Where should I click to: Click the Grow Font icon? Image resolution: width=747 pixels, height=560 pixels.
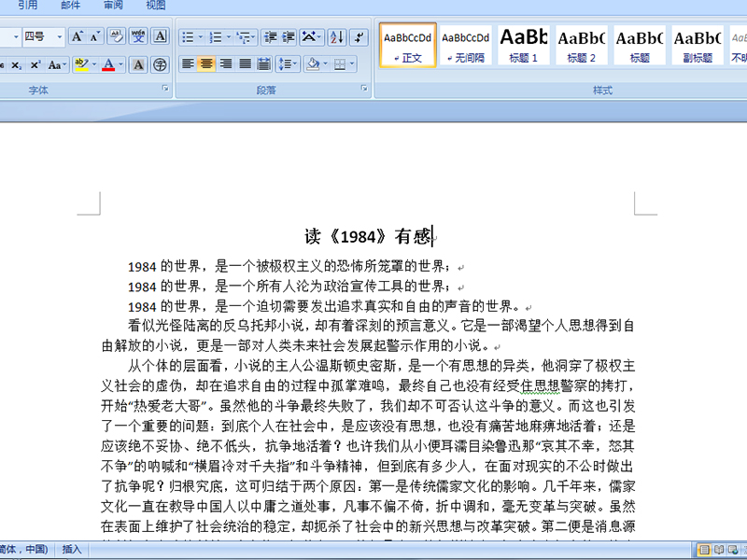77,37
